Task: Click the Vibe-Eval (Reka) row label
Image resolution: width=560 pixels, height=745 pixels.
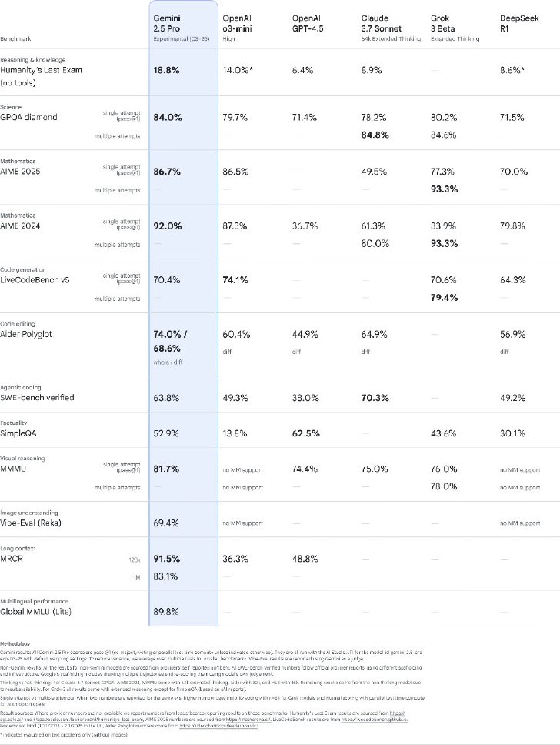Action: pos(31,523)
